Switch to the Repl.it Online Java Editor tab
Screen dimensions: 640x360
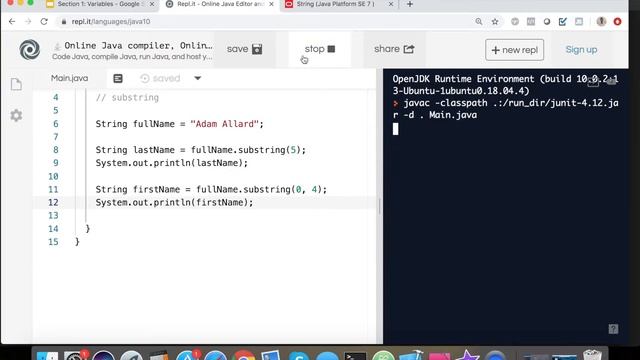220,4
